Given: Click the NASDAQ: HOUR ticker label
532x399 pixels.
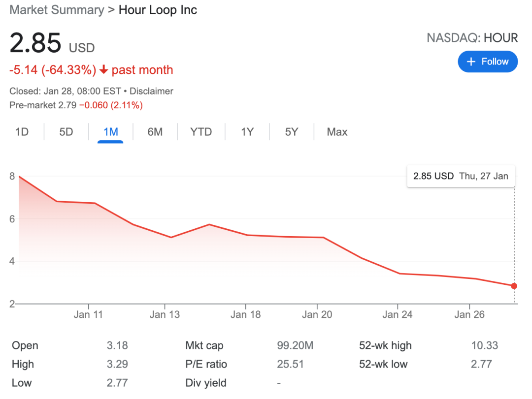Looking at the screenshot, I should tap(472, 38).
